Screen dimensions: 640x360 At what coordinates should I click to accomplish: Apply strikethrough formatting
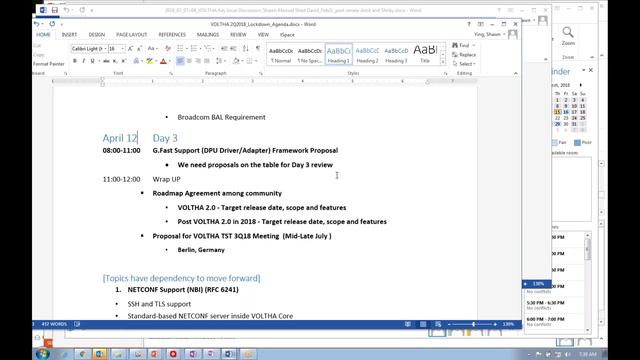coord(106,61)
